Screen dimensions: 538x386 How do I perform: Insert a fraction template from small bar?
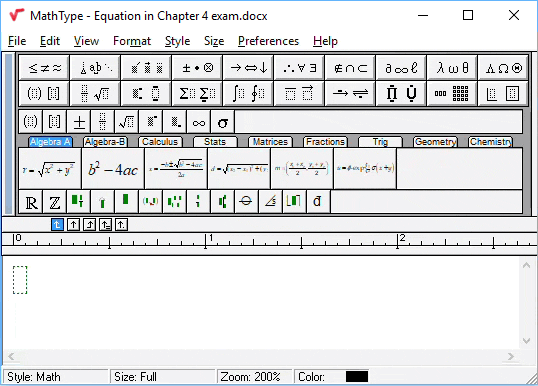(103, 122)
